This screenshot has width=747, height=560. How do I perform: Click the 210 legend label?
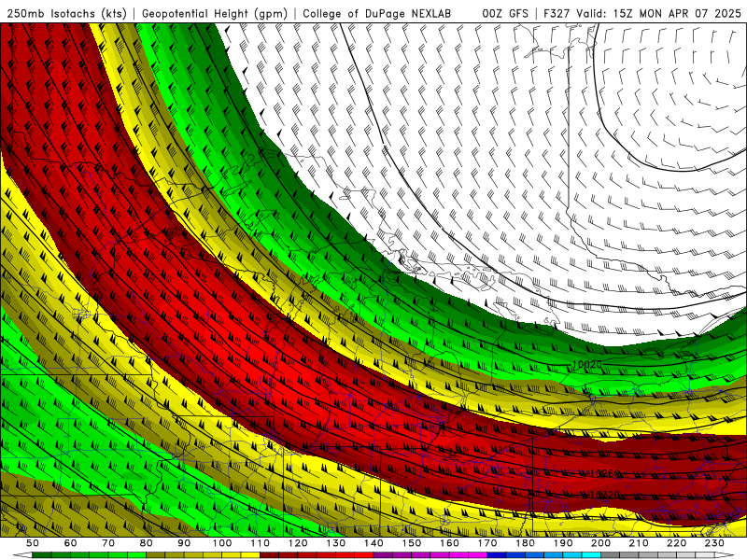point(640,543)
